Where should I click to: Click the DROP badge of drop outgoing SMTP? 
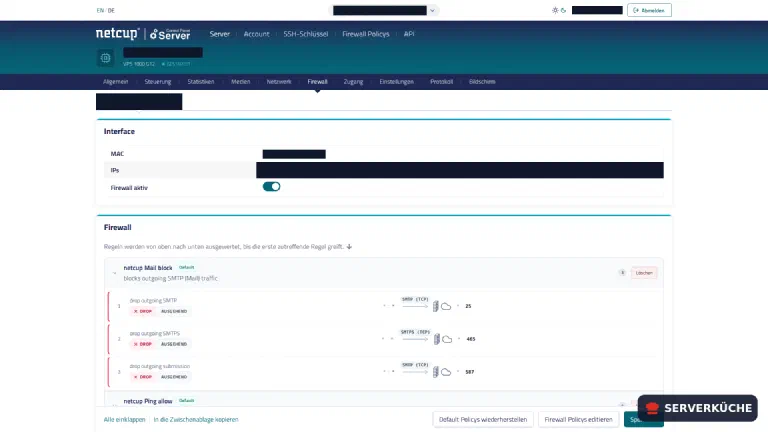(x=143, y=312)
